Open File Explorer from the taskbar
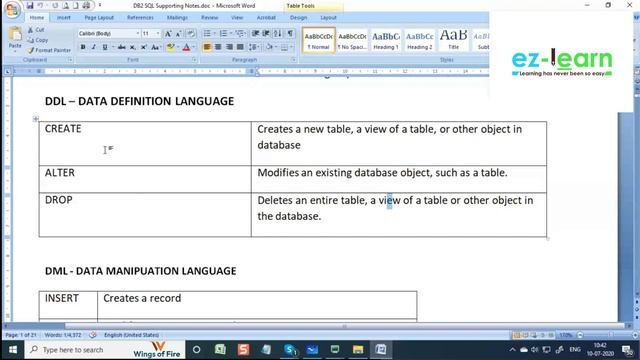 [358, 350]
